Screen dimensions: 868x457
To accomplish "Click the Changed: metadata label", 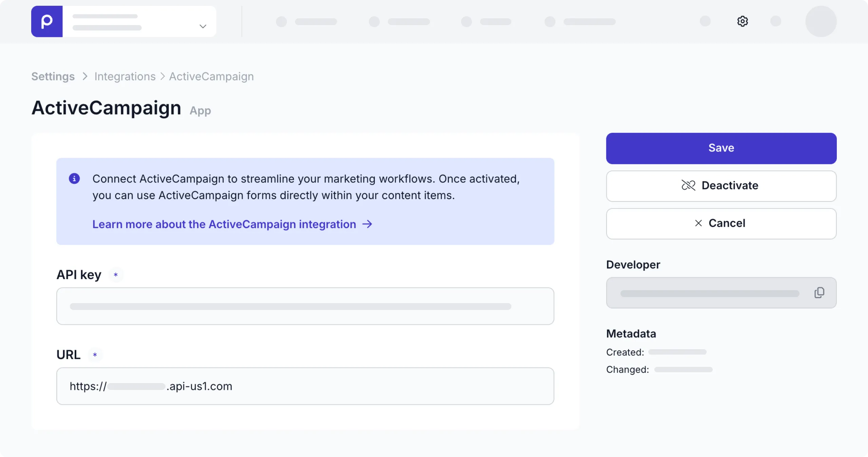I will tap(627, 370).
